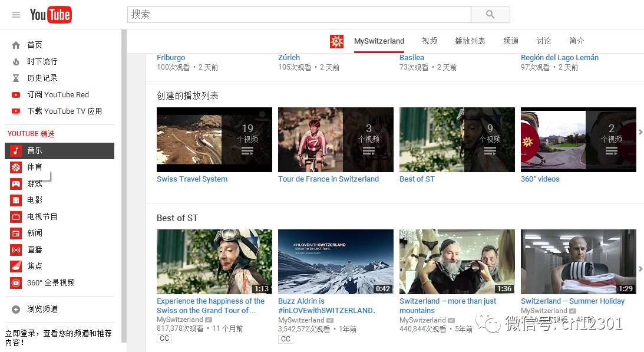
Task: Click the YOUTUBE 精选 section header
Action: (31, 134)
